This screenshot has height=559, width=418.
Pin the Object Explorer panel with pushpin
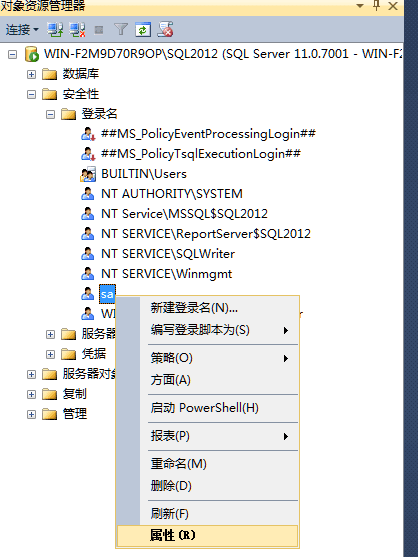(x=377, y=6)
